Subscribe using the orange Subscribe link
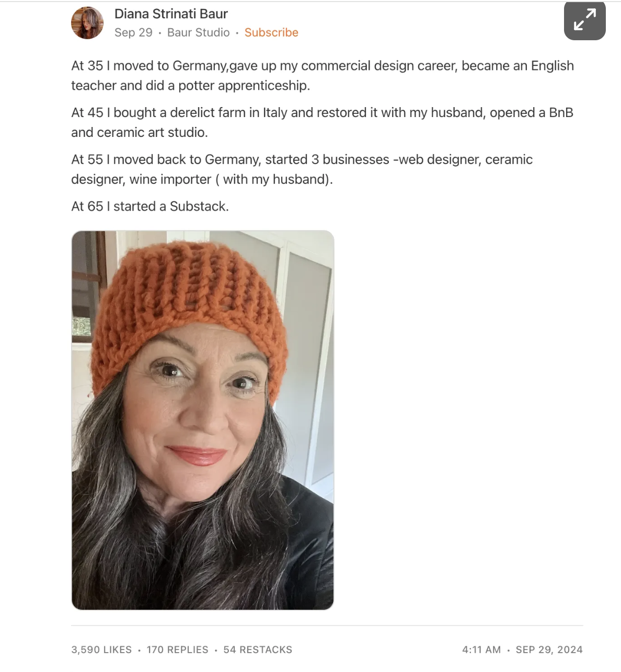This screenshot has width=621, height=672. (271, 32)
